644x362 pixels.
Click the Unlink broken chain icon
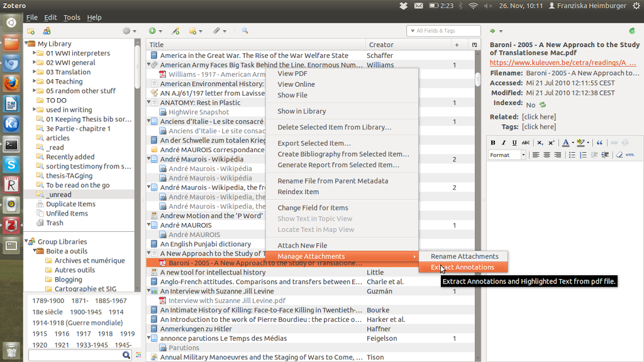pos(625,143)
